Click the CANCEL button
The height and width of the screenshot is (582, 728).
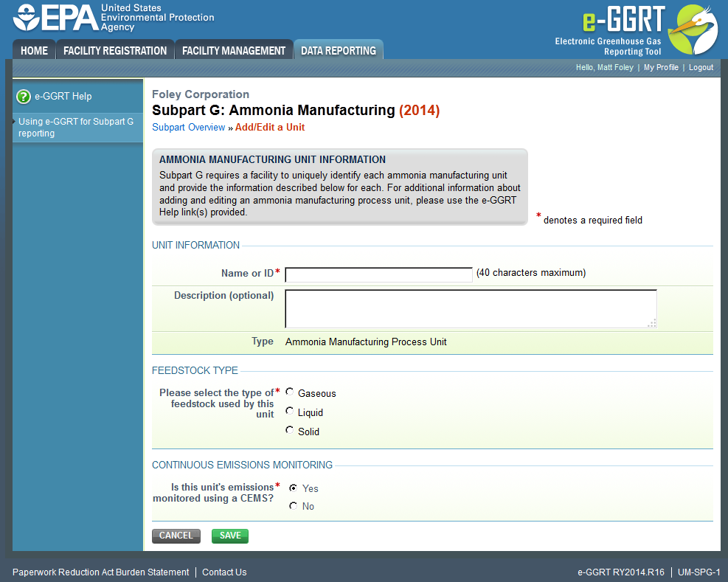click(x=176, y=536)
